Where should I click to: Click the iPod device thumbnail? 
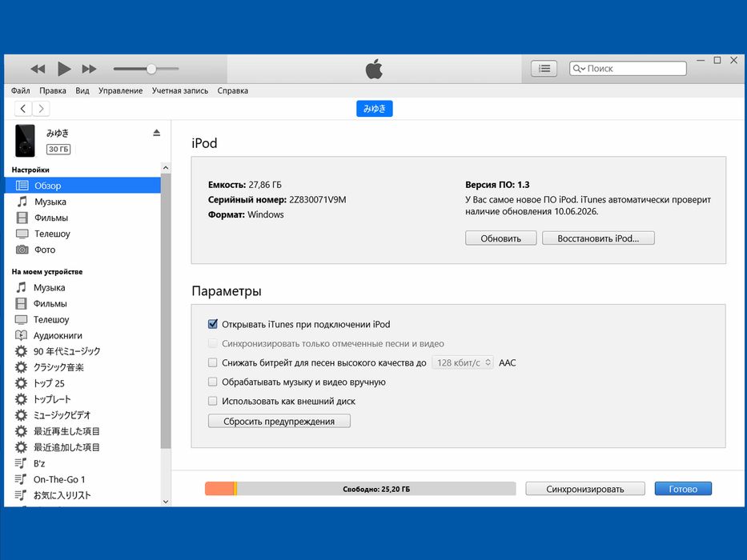pyautogui.click(x=25, y=141)
